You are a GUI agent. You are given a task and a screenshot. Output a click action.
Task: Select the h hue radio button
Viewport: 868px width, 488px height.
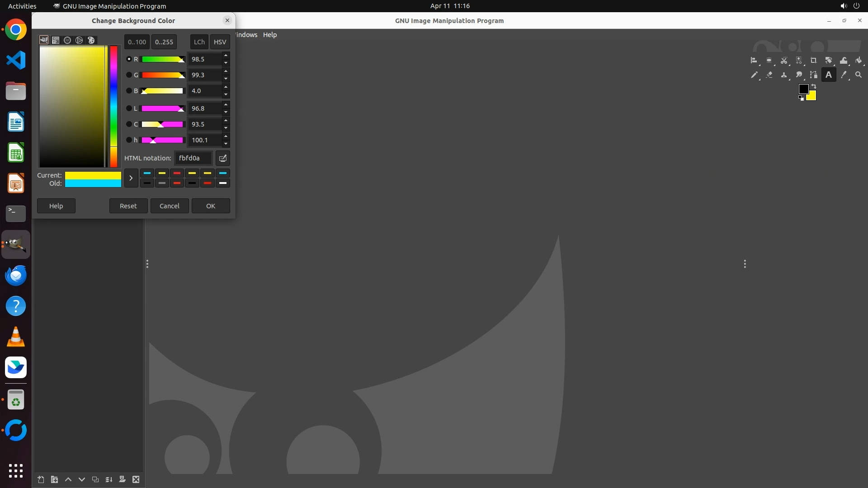(129, 140)
